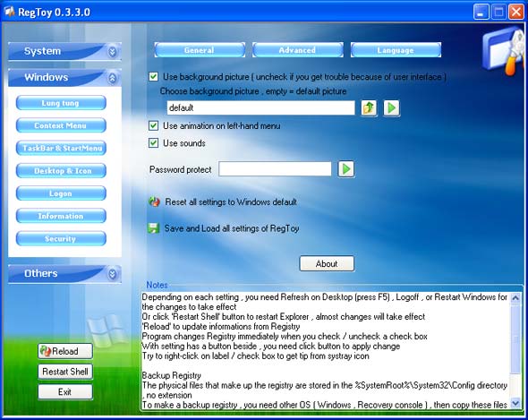Open Desktop & Icon settings

coord(61,171)
